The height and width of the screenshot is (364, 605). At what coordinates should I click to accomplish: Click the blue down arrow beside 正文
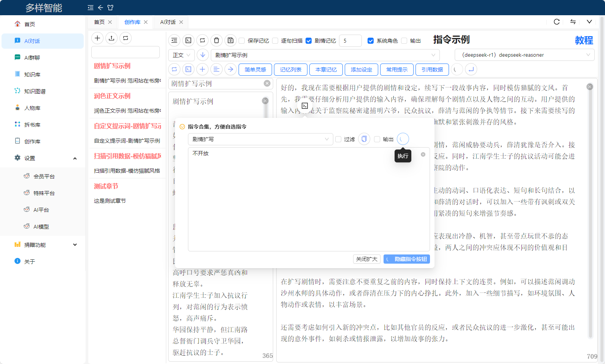click(203, 55)
